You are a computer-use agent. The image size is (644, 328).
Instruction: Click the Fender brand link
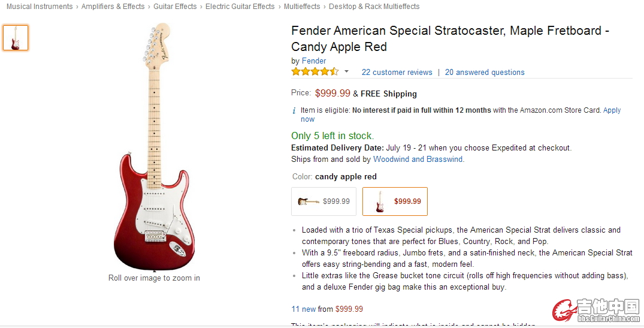click(314, 61)
